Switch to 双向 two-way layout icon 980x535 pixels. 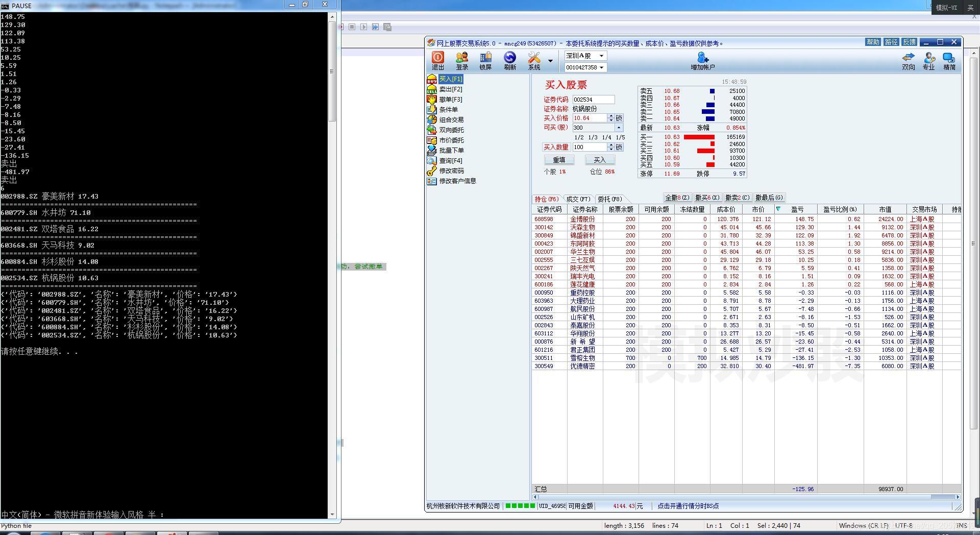click(x=909, y=60)
